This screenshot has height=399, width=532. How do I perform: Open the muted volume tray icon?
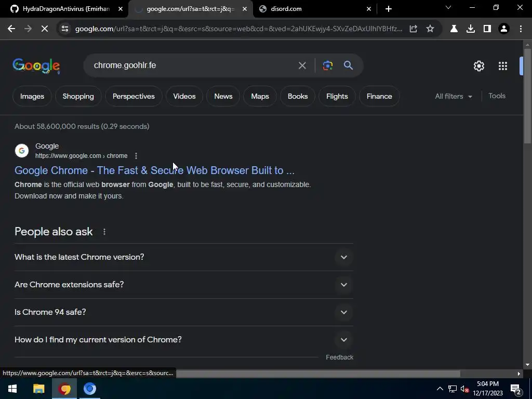(464, 389)
